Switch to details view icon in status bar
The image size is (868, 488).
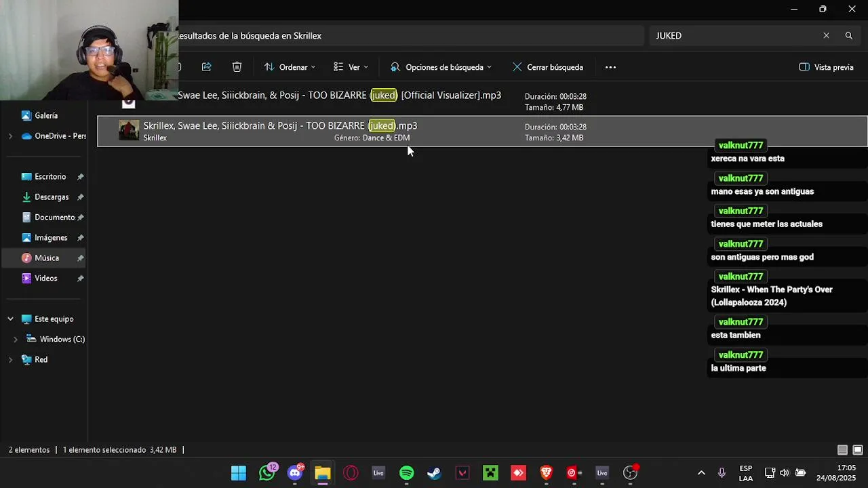click(842, 450)
